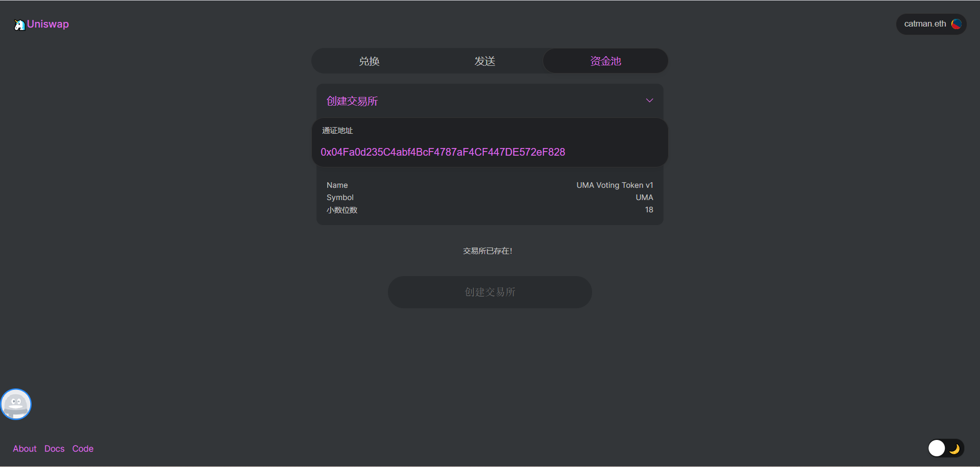Switch to the 兑换 tab
Screen dimensions: 980x467
[369, 61]
